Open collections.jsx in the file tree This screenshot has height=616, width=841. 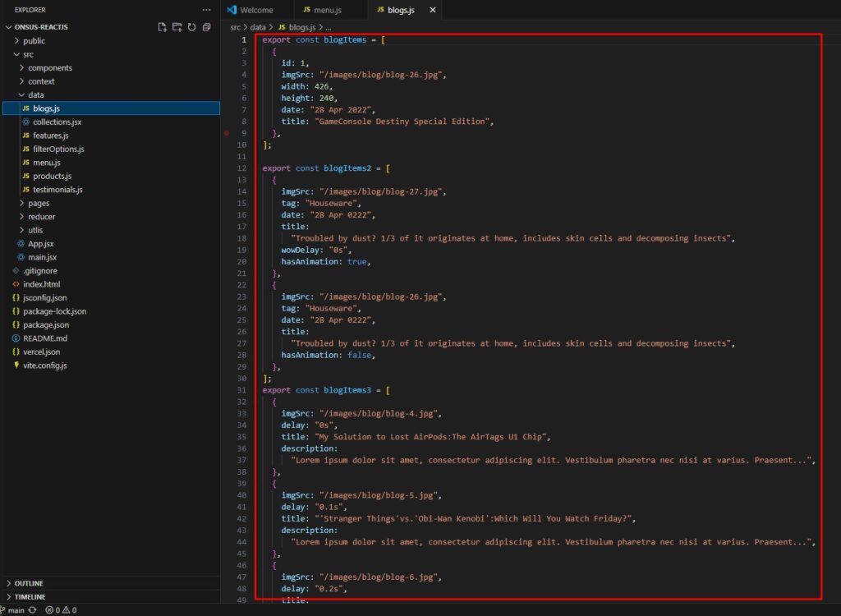point(57,122)
